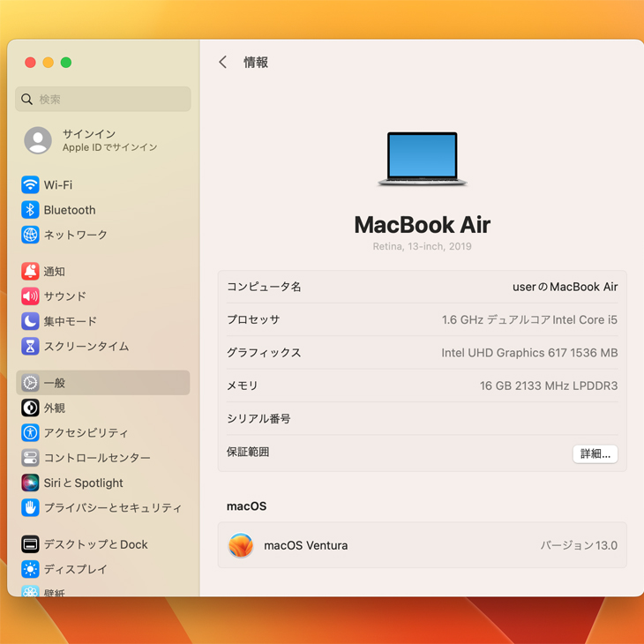
Task: Go back using the chevron arrow
Action: pos(222,63)
